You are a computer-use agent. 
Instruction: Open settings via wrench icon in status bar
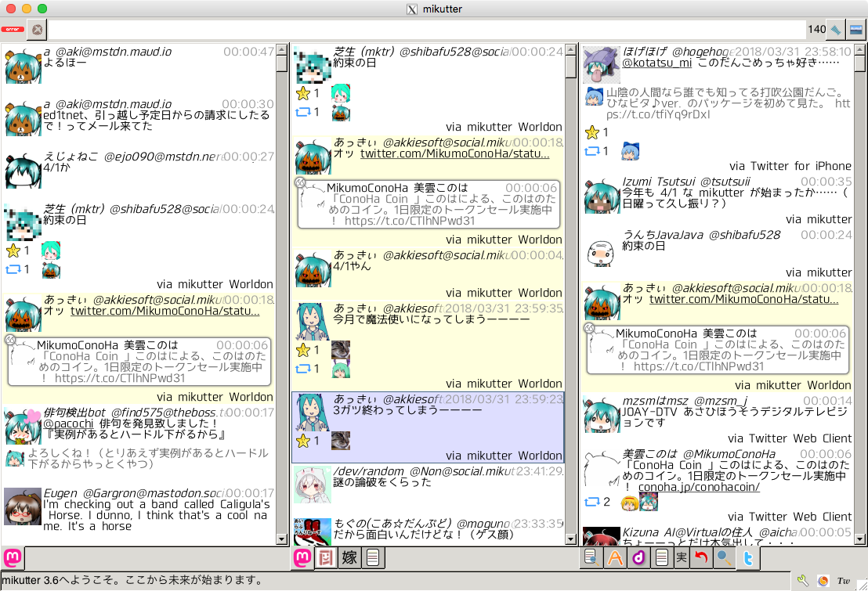(x=801, y=581)
